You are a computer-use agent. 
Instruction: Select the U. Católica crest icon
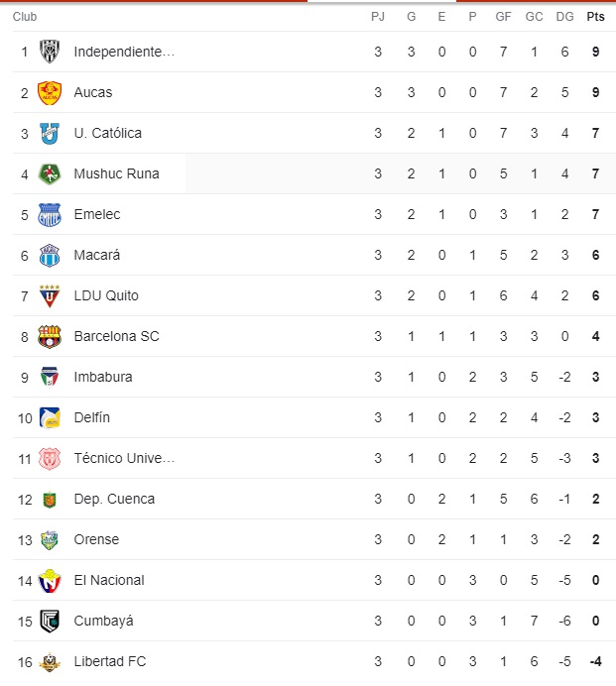[x=50, y=133]
